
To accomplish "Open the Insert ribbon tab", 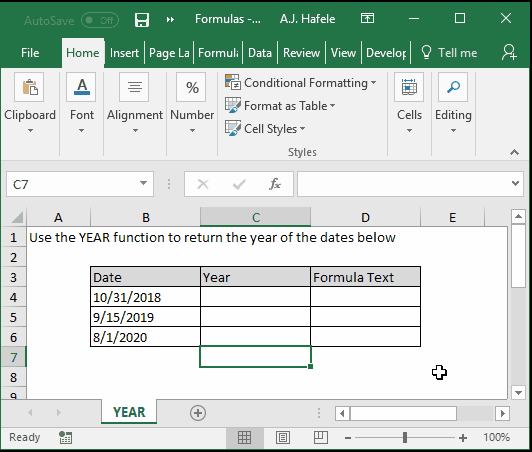I will pos(124,53).
